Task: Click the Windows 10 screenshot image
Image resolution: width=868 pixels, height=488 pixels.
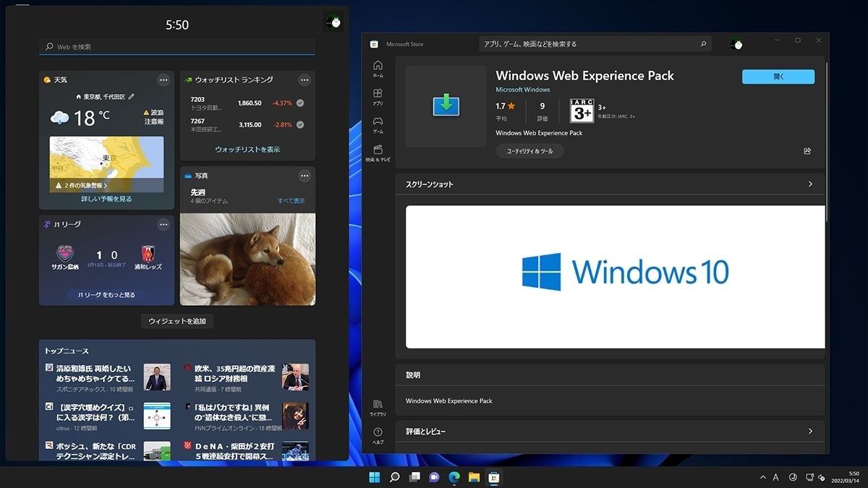Action: coord(615,277)
